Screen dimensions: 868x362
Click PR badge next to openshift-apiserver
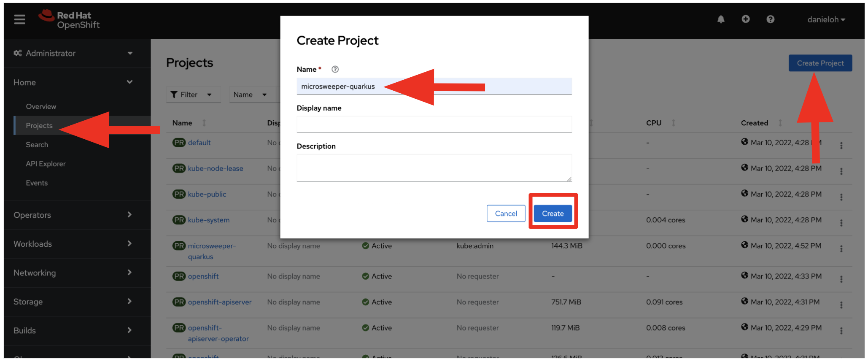(179, 302)
